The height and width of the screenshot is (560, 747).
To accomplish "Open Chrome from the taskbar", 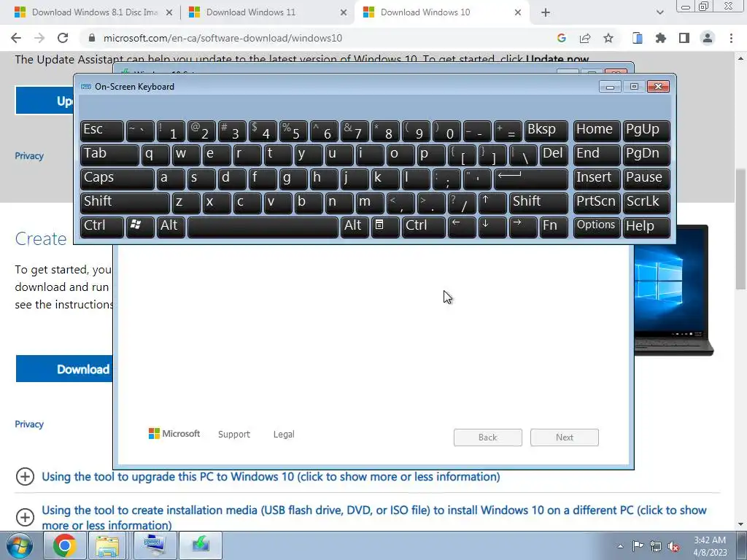I will click(x=65, y=545).
